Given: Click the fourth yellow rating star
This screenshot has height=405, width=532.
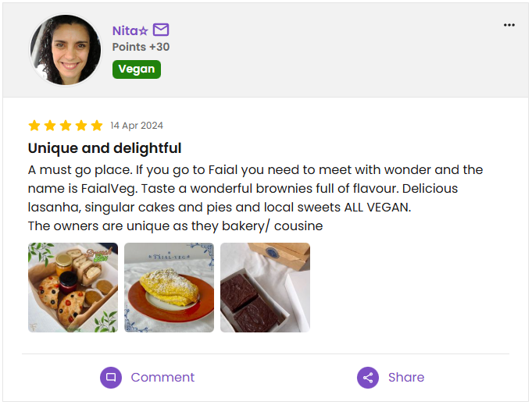Looking at the screenshot, I should [x=81, y=126].
